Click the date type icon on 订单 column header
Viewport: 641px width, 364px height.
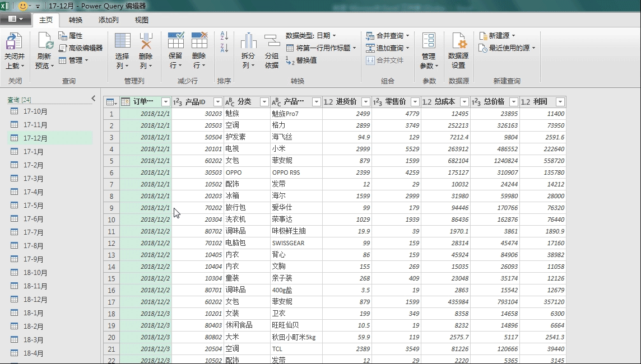pos(126,102)
